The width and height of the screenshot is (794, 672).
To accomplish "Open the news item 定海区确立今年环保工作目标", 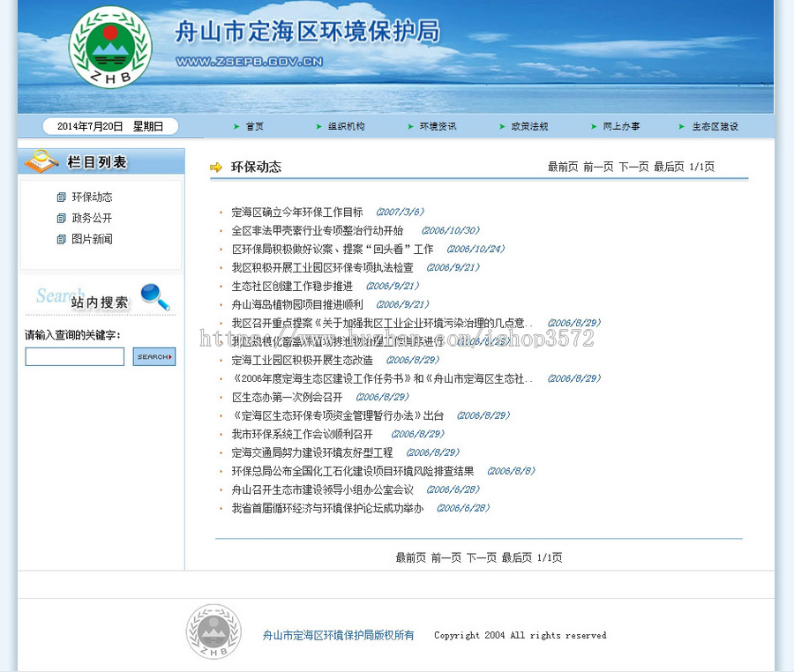I will click(x=296, y=212).
